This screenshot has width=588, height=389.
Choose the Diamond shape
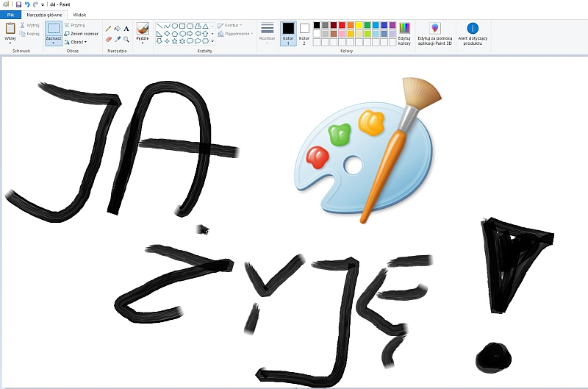coord(167,33)
